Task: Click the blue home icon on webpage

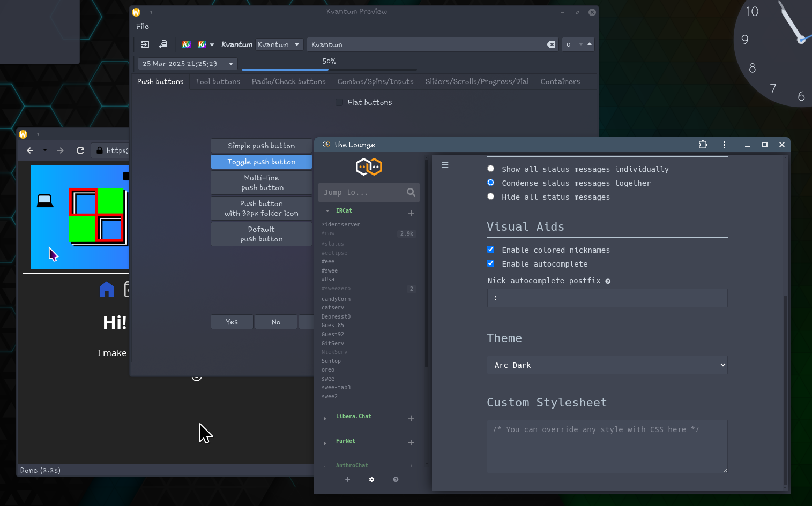Action: click(x=107, y=290)
